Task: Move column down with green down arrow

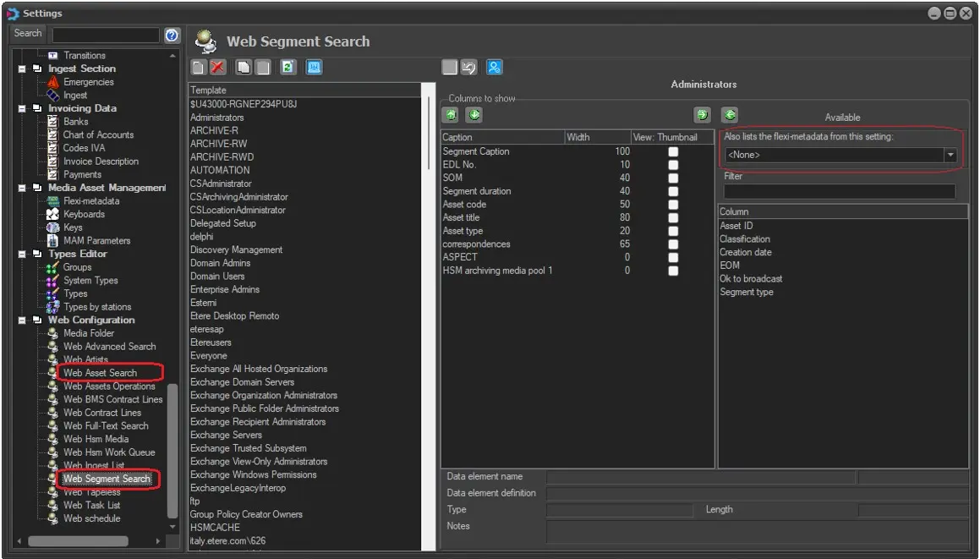Action: pyautogui.click(x=474, y=115)
